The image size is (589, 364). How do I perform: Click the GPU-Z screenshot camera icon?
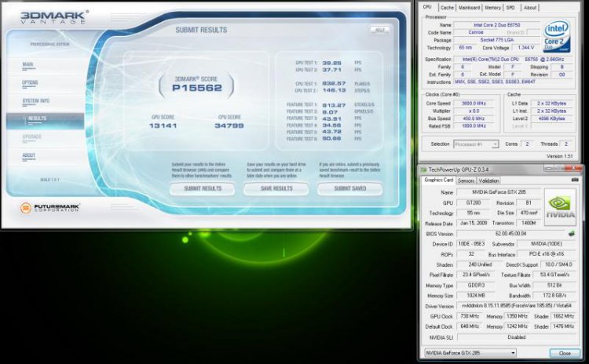pyautogui.click(x=575, y=180)
